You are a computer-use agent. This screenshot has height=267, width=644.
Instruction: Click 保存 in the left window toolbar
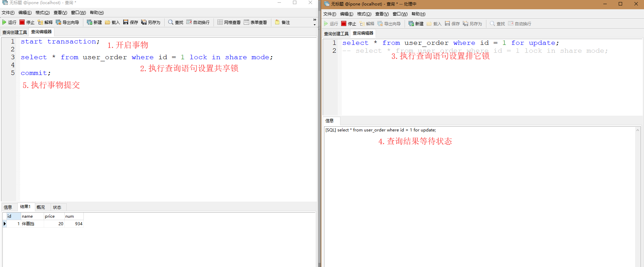pyautogui.click(x=131, y=22)
